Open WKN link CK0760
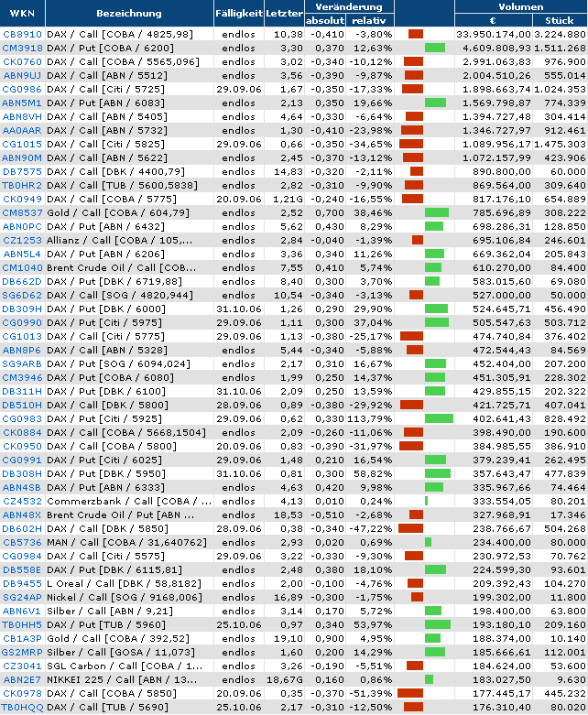Viewport: 588px width, 715px height. [22, 61]
